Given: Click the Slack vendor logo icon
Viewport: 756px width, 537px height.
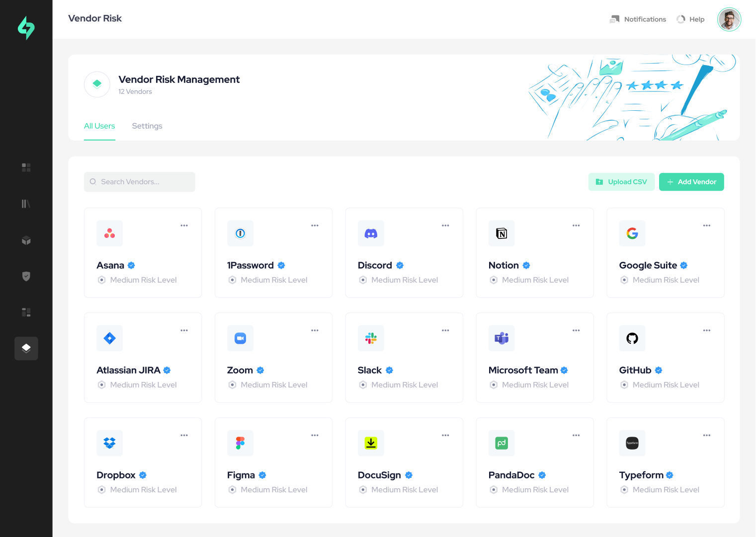Looking at the screenshot, I should pyautogui.click(x=371, y=338).
